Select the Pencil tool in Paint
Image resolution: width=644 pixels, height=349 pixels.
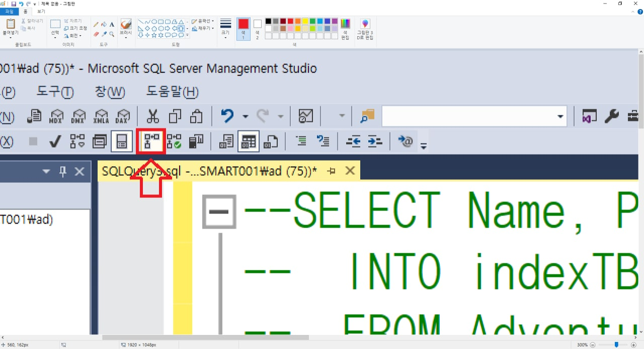(x=96, y=24)
